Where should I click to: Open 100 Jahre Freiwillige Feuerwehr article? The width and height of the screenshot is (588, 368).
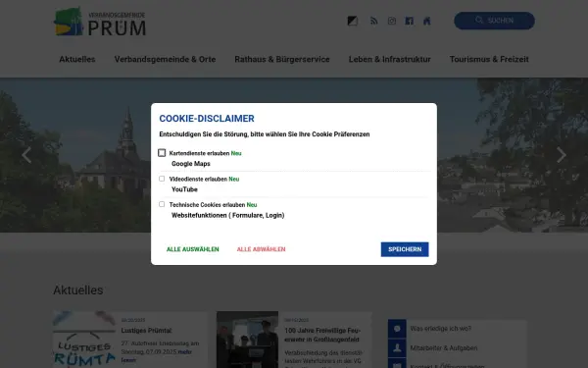click(322, 335)
